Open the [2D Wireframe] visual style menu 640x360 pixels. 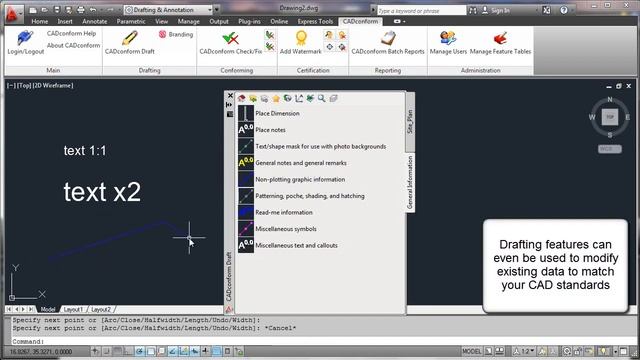(53, 85)
